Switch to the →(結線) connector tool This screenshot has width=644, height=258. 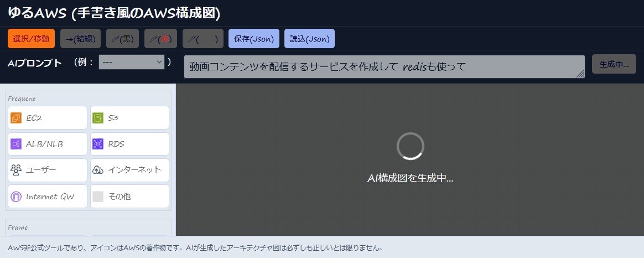click(x=81, y=39)
